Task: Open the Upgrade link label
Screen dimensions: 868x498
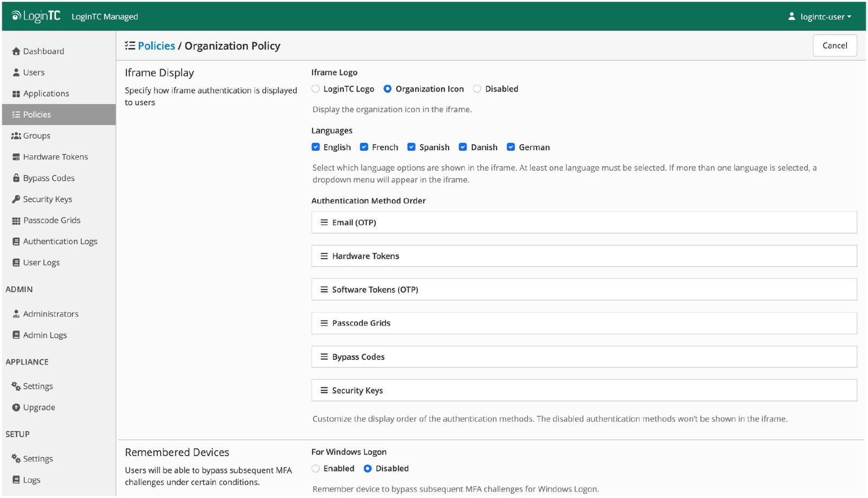Action: coord(39,407)
